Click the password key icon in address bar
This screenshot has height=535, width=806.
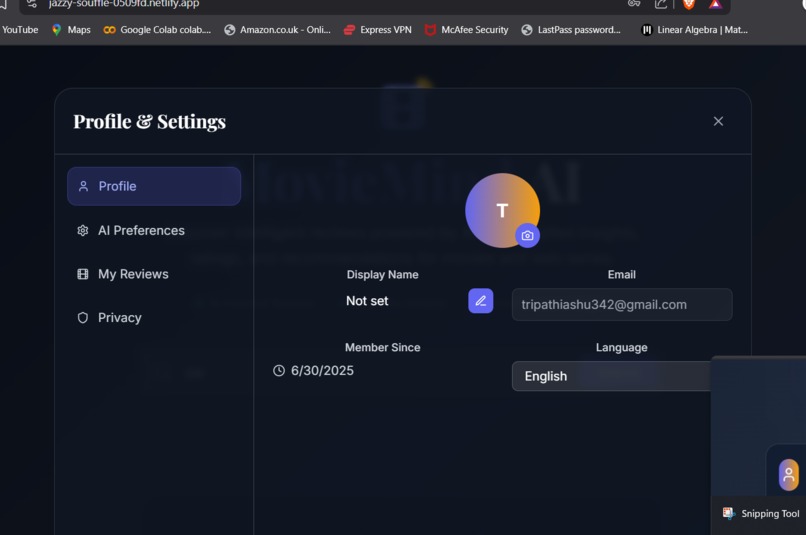(x=634, y=4)
